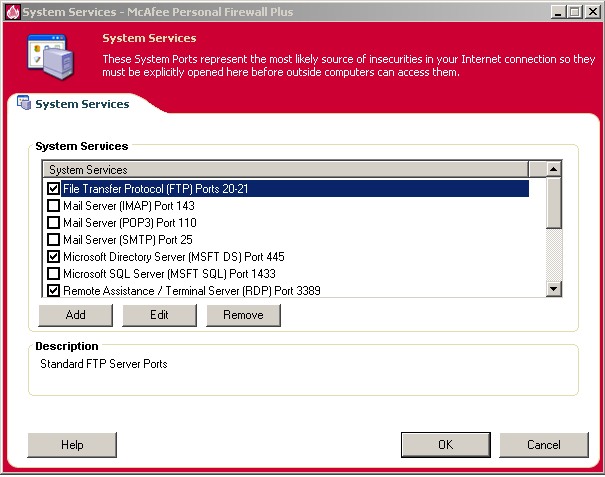Click the McAfee shield icon in title bar
The height and width of the screenshot is (477, 605).
[13, 12]
